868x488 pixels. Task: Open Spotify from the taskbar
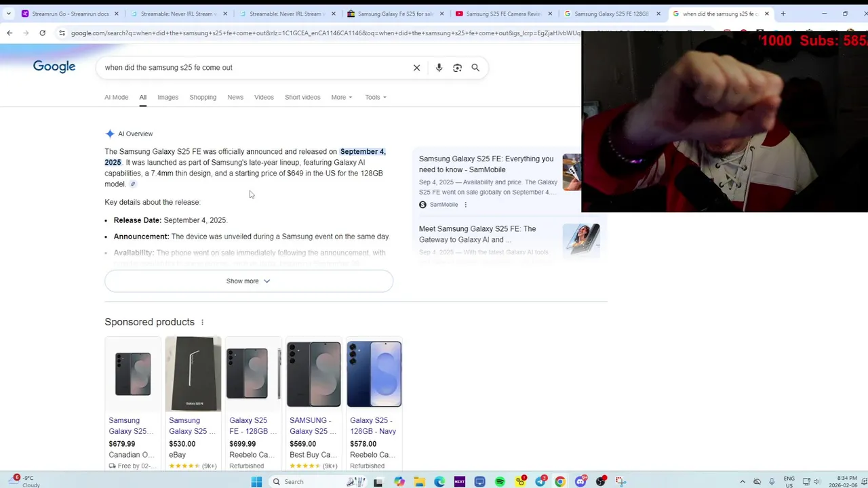(x=500, y=482)
